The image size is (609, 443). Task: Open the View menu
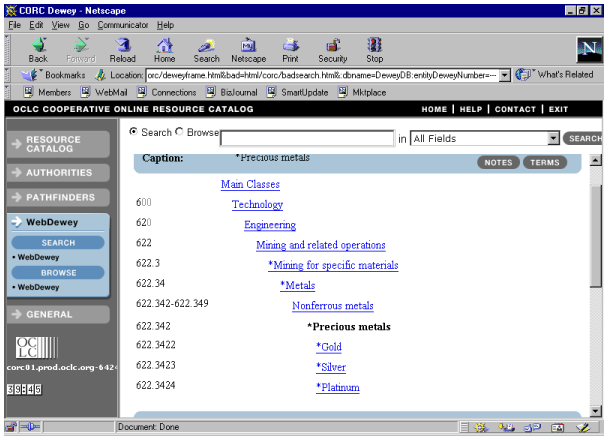61,25
